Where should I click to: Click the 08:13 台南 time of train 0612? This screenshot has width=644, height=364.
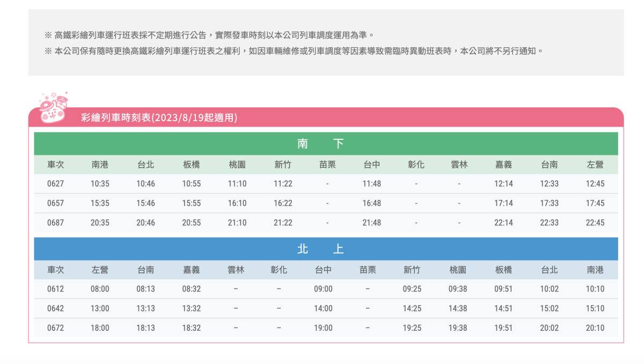[145, 289]
